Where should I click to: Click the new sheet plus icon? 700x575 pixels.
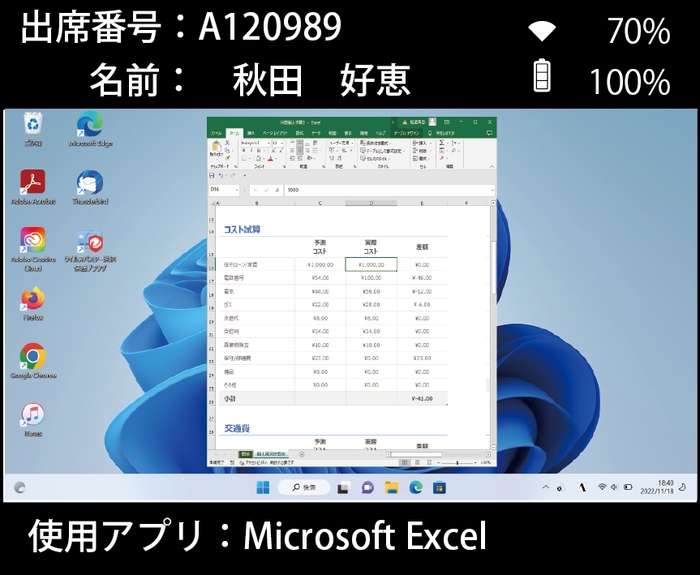pyautogui.click(x=301, y=454)
